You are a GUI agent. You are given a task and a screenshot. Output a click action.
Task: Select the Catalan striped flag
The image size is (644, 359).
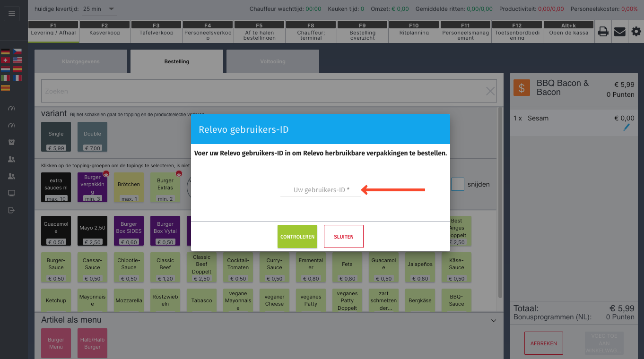[6, 88]
